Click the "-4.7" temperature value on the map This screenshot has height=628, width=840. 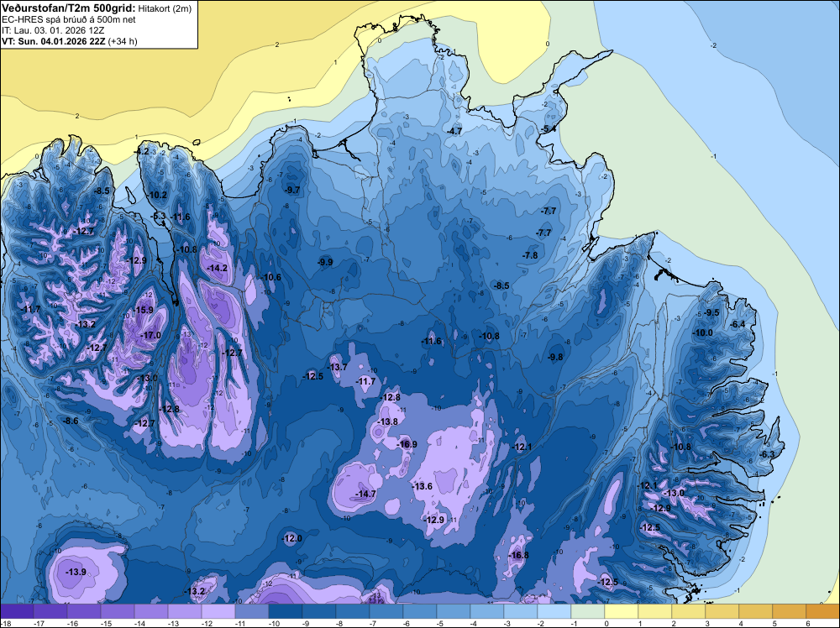pos(454,131)
